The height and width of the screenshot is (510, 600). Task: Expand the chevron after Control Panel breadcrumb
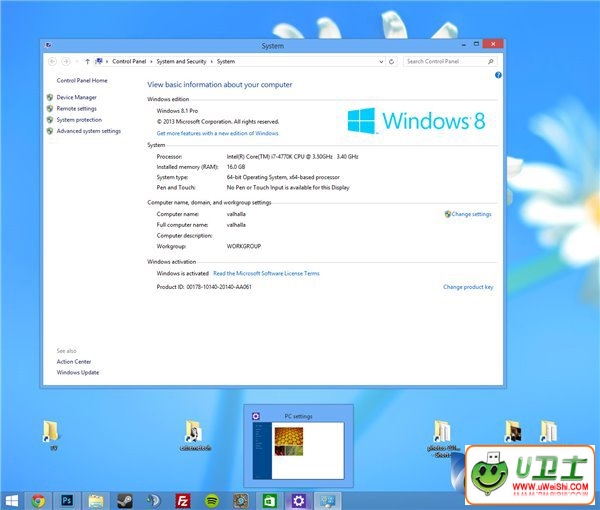tap(151, 62)
